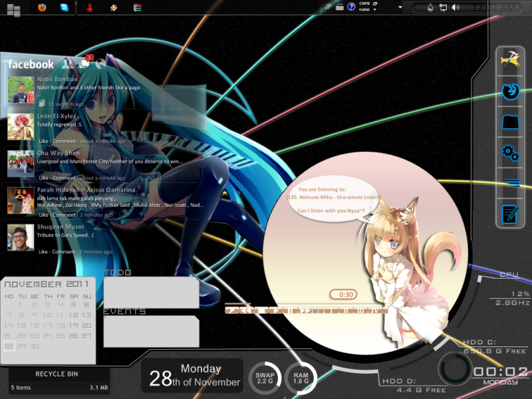The height and width of the screenshot is (399, 532).
Task: Toggle the CAPS indicator in the system tray
Action: click(364, 3)
